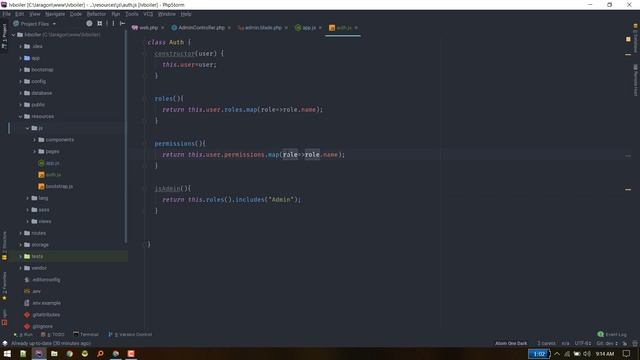The width and height of the screenshot is (640, 360).
Task: Open the Terminal tool window
Action: (86, 334)
